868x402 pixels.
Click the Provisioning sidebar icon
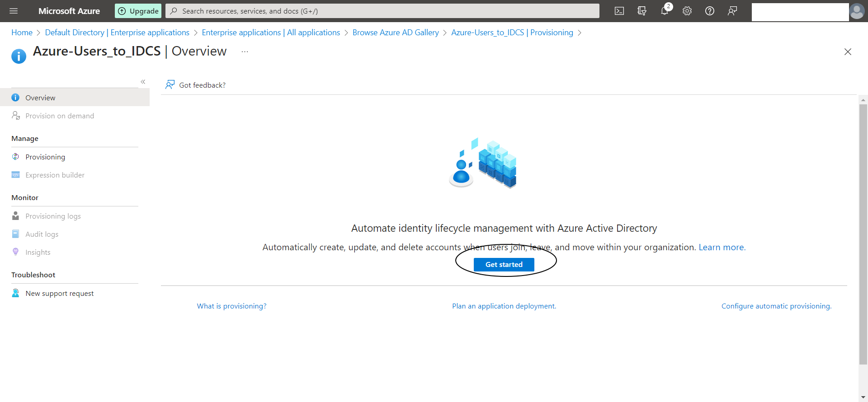15,157
